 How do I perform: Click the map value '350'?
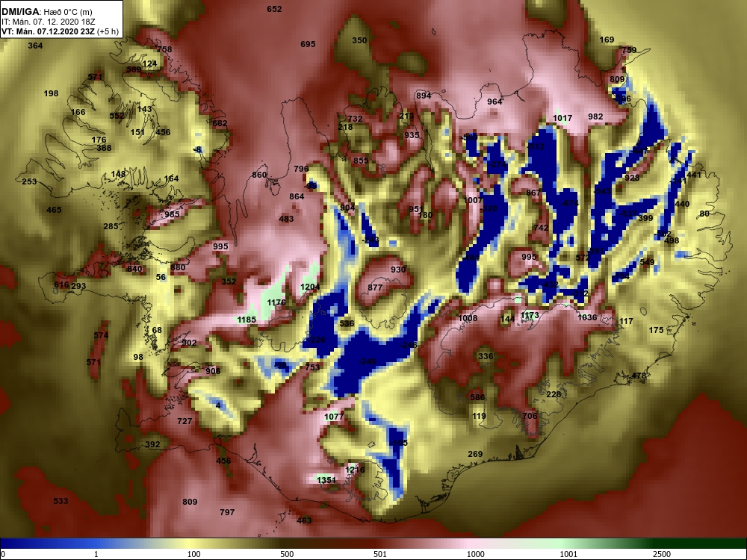coord(360,40)
